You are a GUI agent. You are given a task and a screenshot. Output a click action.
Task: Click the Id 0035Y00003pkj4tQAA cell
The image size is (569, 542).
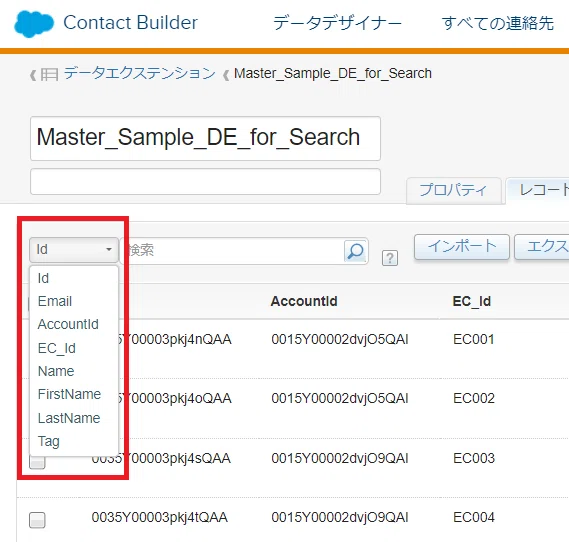(159, 517)
